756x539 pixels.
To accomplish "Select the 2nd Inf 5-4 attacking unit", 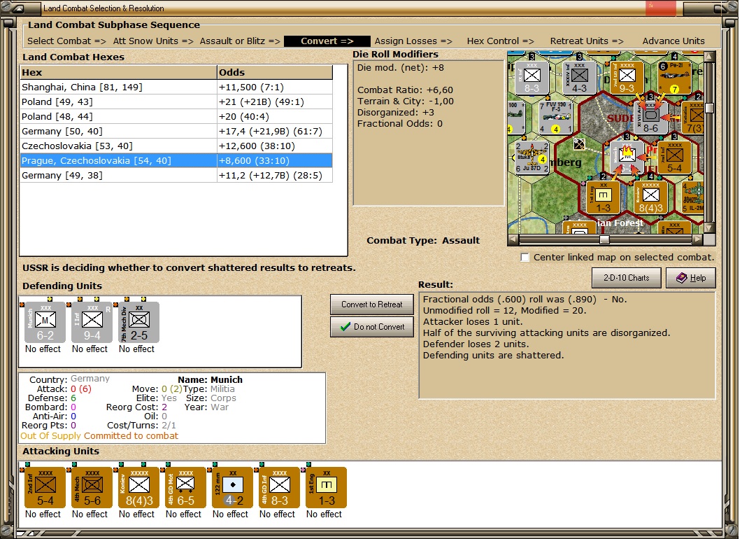I will tap(45, 487).
